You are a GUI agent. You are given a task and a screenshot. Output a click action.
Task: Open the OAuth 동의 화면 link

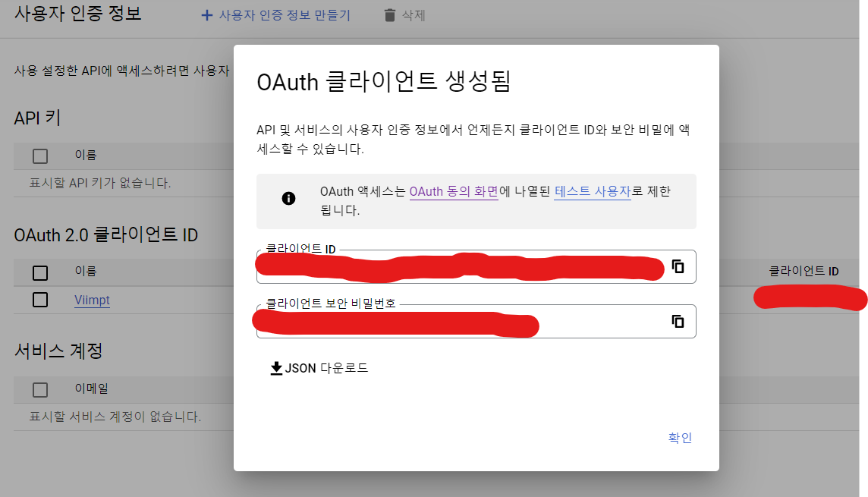click(x=454, y=191)
